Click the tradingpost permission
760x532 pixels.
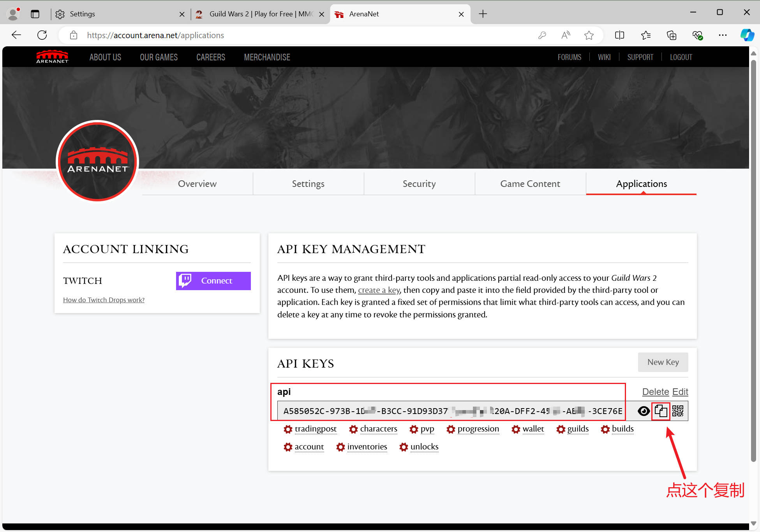(x=310, y=429)
